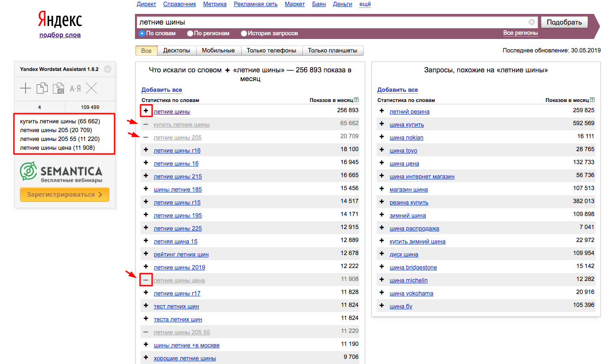Switch to 'Только телефоны' tab
Screen dimensions: 615x364
point(272,51)
